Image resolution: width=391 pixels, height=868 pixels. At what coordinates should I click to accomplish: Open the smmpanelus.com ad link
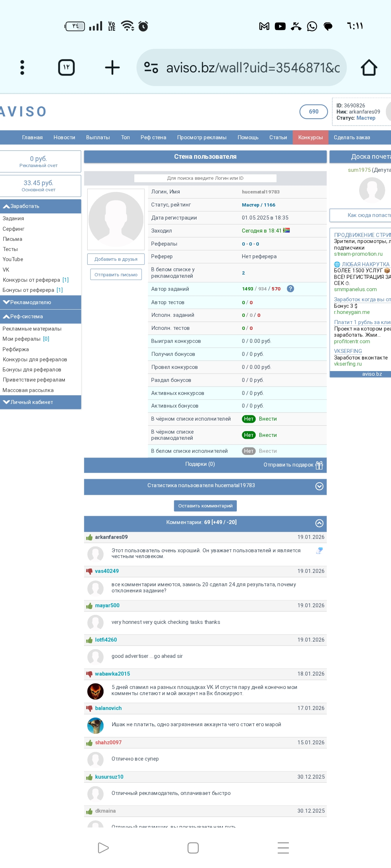(x=355, y=289)
